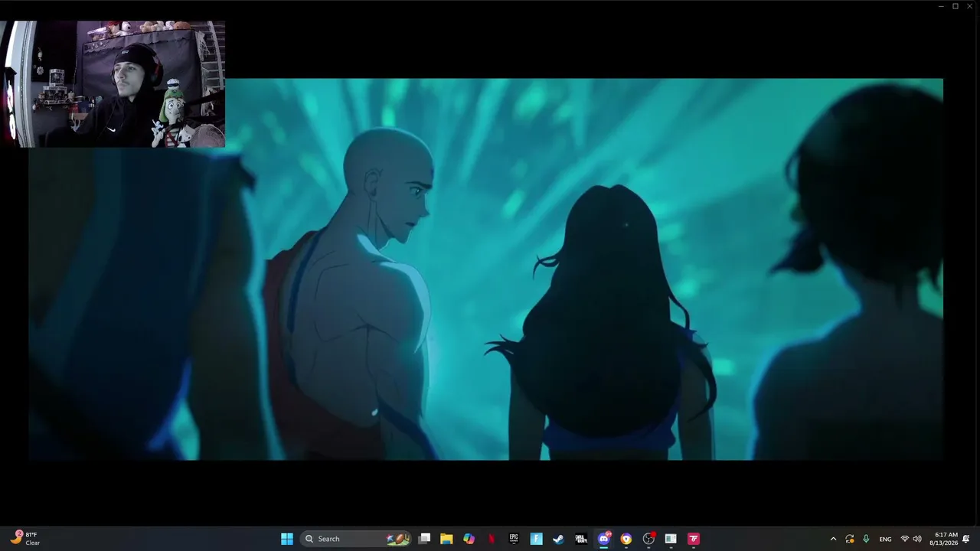The width and height of the screenshot is (980, 551).
Task: Open the notifications bell
Action: [x=966, y=539]
